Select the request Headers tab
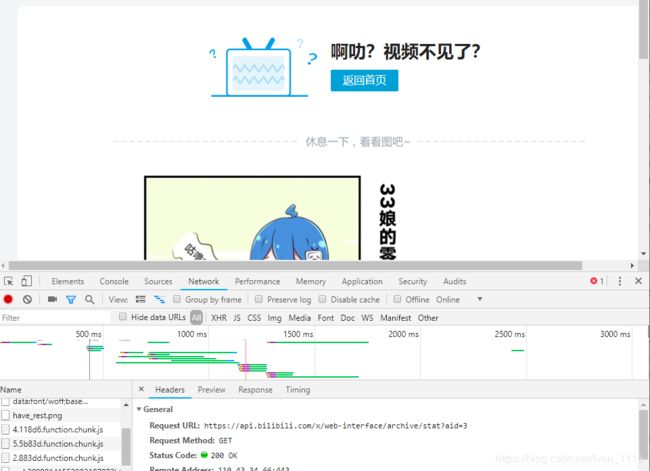This screenshot has height=471, width=650. [170, 390]
